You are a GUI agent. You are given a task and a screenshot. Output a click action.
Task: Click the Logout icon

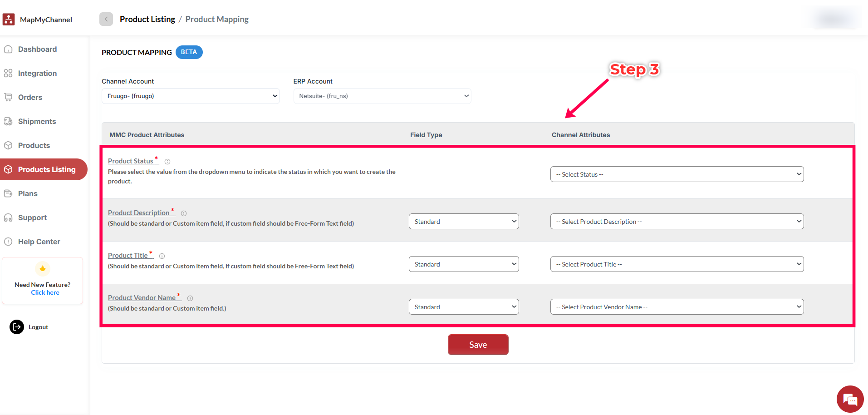tap(16, 327)
